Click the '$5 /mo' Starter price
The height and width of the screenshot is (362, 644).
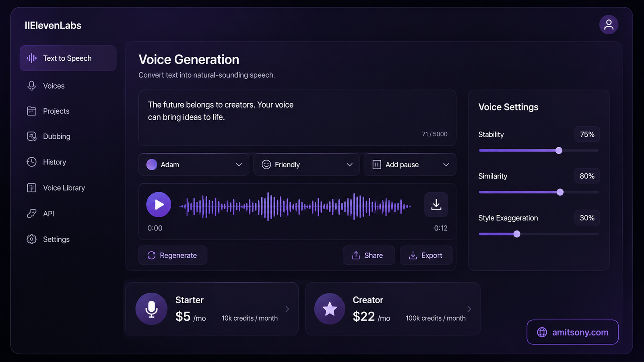(190, 317)
